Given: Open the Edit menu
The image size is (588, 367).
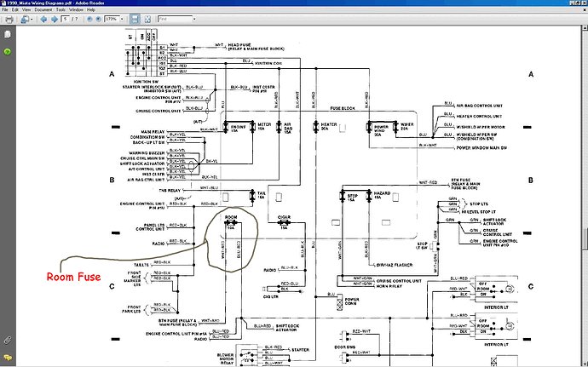Looking at the screenshot, I should (15, 9).
